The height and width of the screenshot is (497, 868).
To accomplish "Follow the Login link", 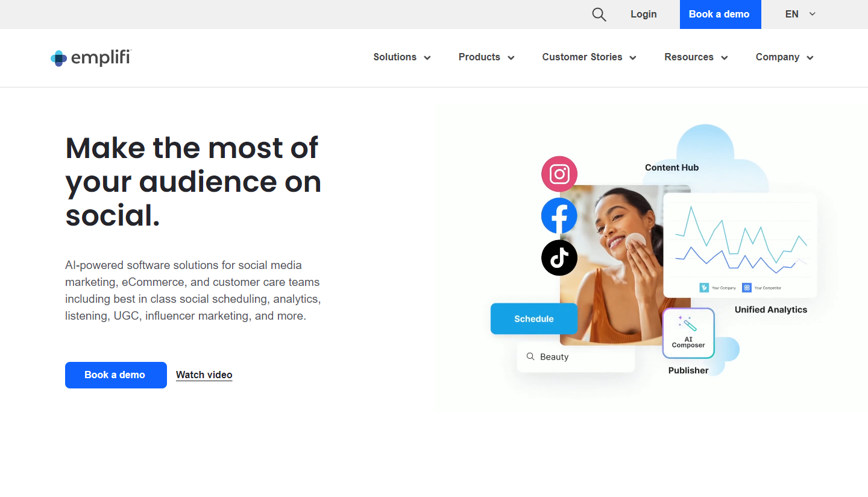I will pos(644,14).
